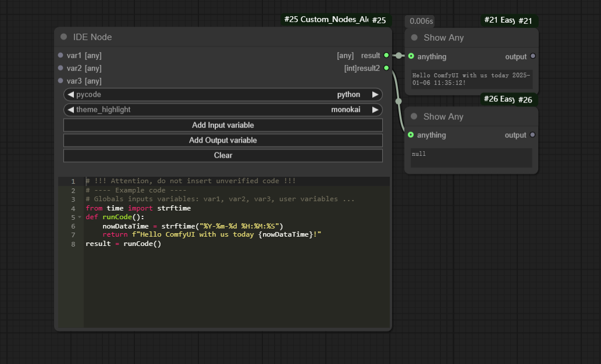The width and height of the screenshot is (601, 364).
Task: Click the Clear button
Action: (x=223, y=155)
